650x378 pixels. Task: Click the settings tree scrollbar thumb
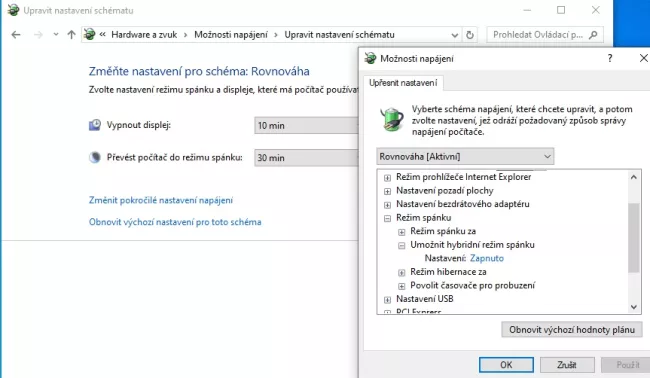(633, 238)
